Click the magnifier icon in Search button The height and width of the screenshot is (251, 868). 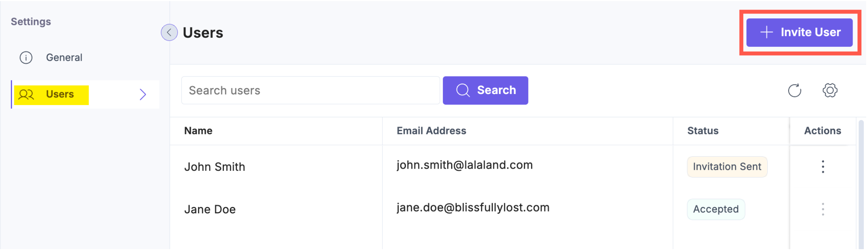point(463,90)
